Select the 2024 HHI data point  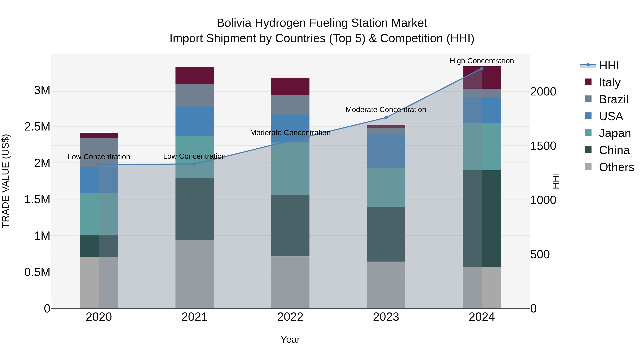482,68
